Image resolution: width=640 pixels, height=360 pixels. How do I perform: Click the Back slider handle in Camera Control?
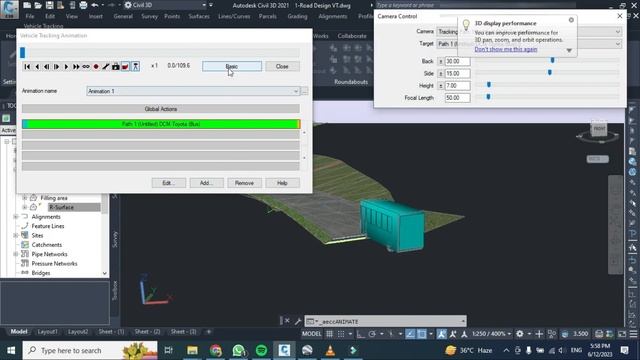[x=552, y=60]
